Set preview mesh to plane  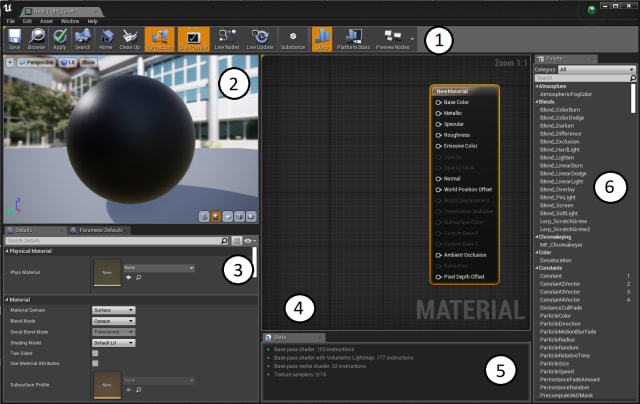point(228,216)
